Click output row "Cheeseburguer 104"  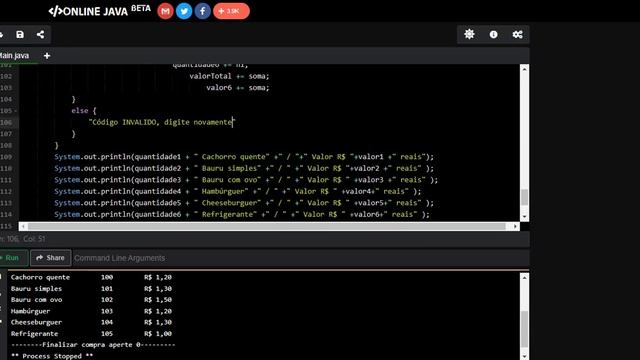(x=91, y=322)
